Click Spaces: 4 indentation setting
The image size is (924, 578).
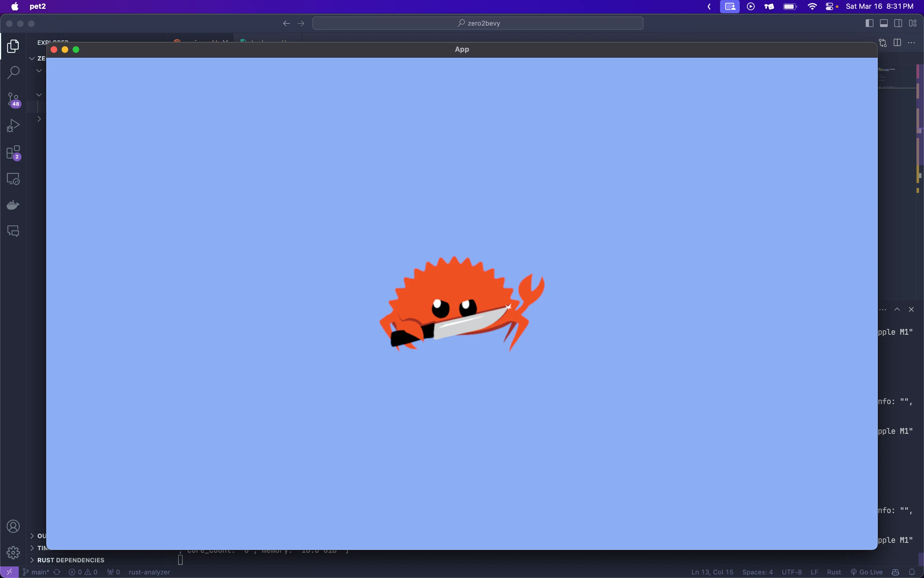click(757, 572)
